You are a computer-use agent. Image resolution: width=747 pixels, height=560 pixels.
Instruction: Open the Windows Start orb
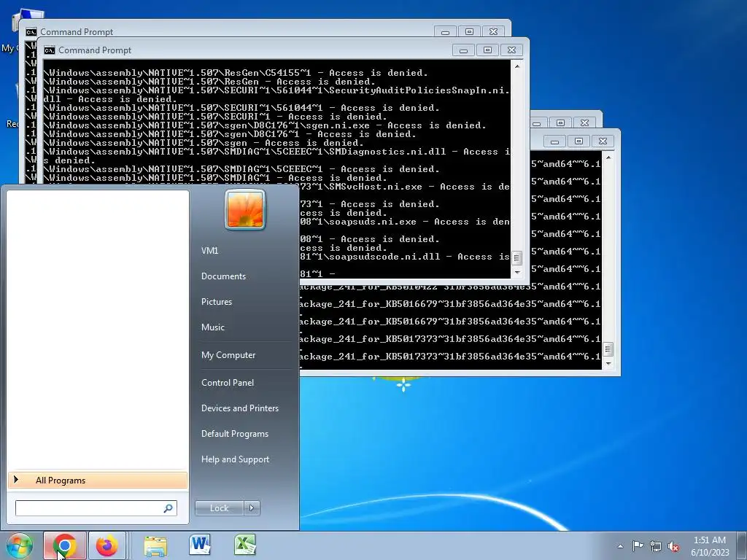coord(19,545)
